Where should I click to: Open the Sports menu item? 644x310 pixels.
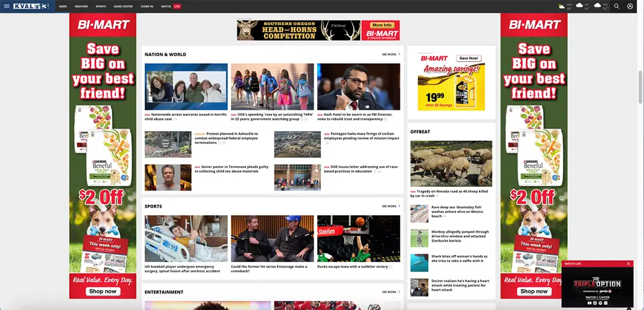tap(101, 6)
